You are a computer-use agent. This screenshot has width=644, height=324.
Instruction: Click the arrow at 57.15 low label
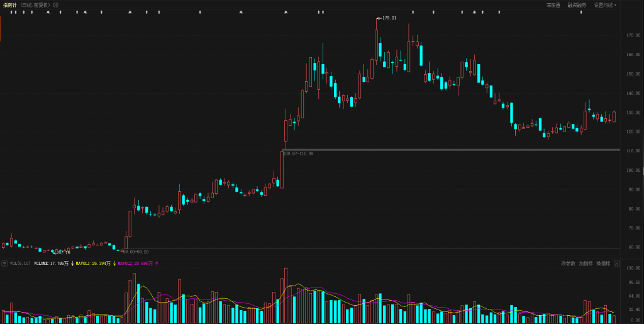click(x=55, y=252)
